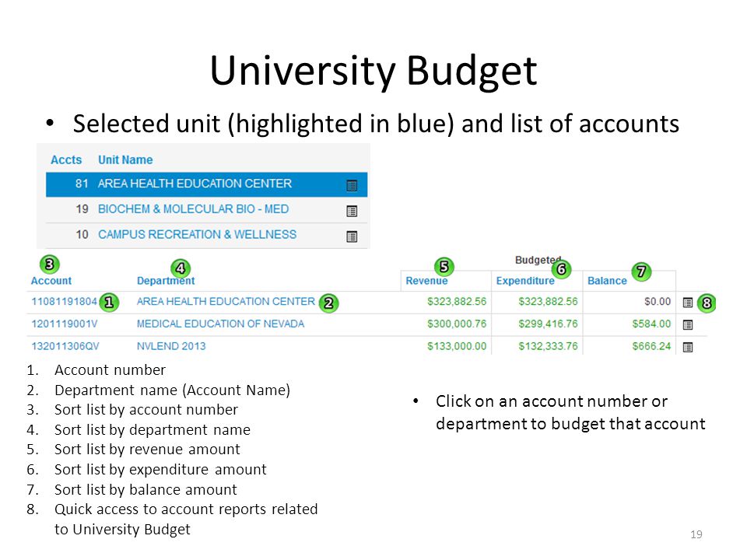Open account number 11081191804
The image size is (747, 560).
tap(65, 302)
